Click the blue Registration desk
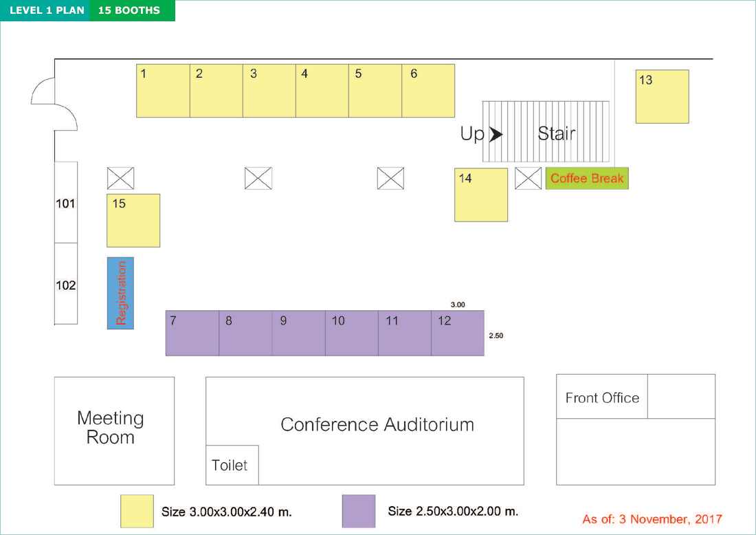This screenshot has height=535, width=756. (x=120, y=294)
